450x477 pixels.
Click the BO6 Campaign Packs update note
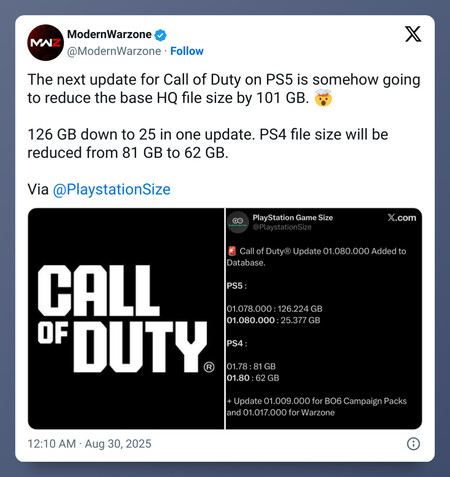pyautogui.click(x=317, y=407)
